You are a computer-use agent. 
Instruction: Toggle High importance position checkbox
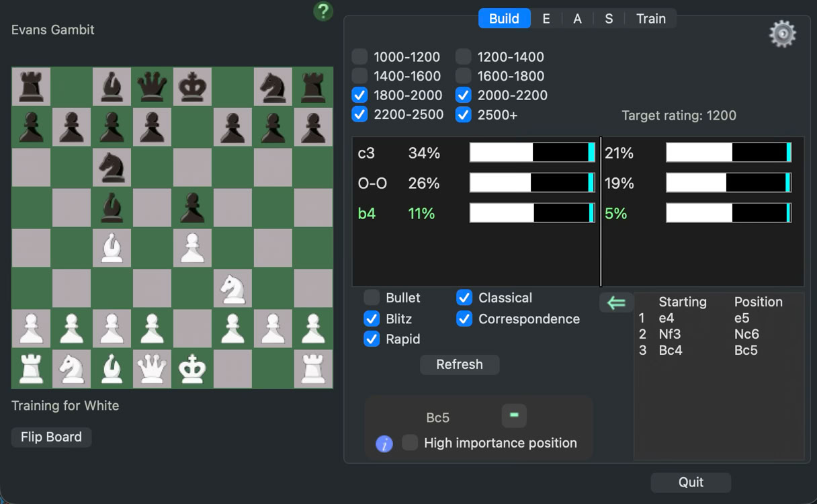click(x=410, y=443)
